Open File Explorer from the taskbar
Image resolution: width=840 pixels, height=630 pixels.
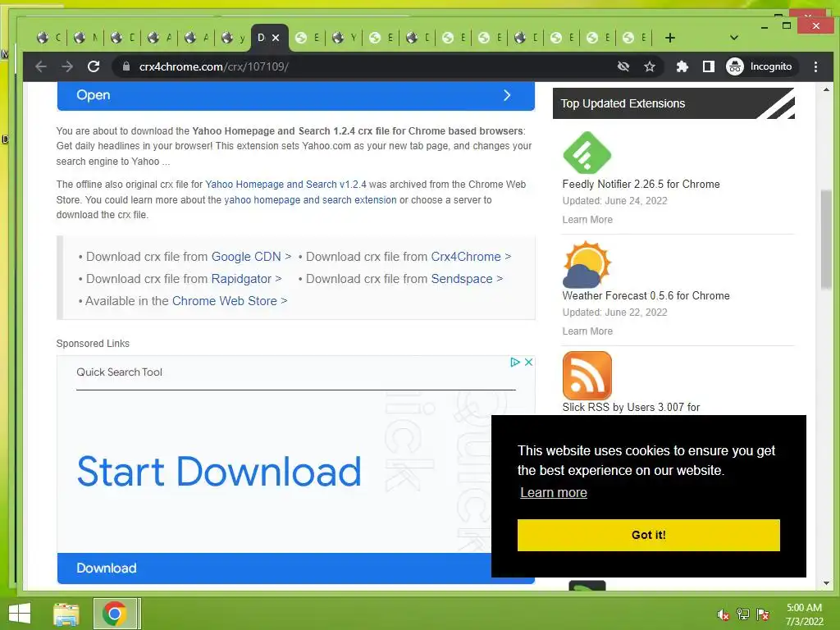coord(66,614)
